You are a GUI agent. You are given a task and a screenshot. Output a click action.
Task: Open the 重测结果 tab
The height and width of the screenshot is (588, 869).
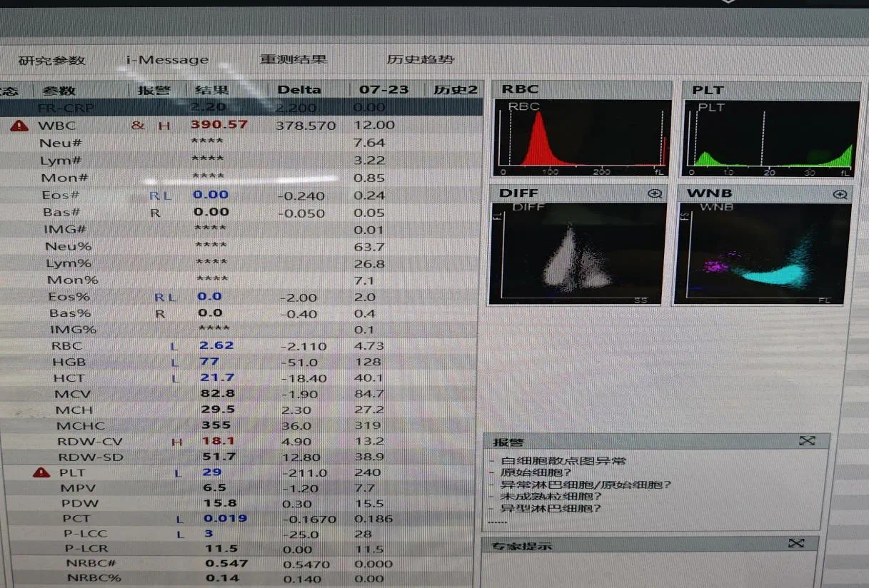tap(293, 59)
